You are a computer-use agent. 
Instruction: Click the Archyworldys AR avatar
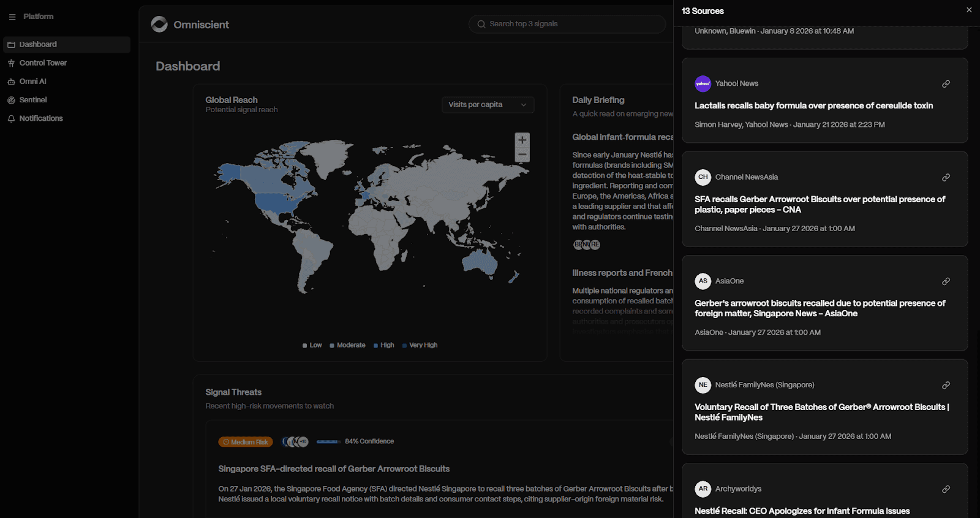703,489
